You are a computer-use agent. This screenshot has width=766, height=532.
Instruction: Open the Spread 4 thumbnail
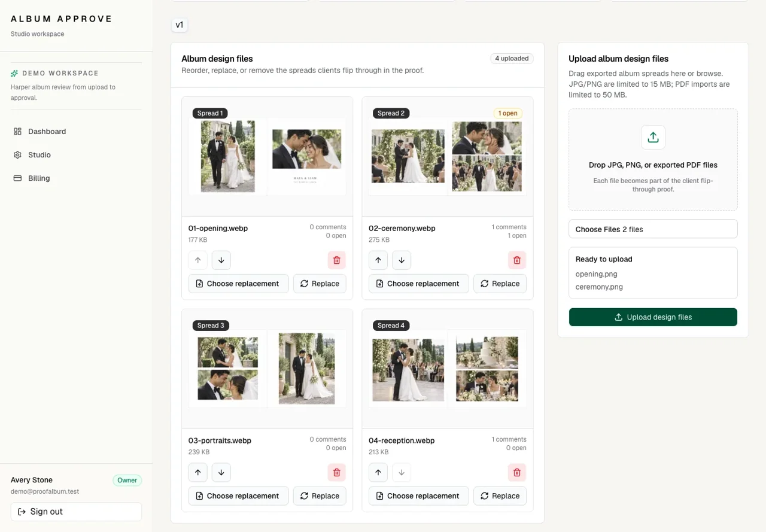[448, 369]
